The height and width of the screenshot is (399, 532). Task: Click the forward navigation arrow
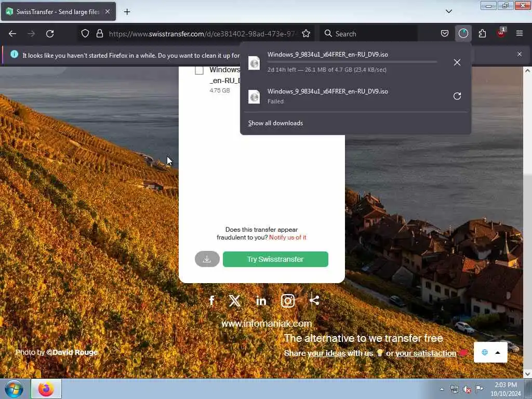[x=31, y=34]
